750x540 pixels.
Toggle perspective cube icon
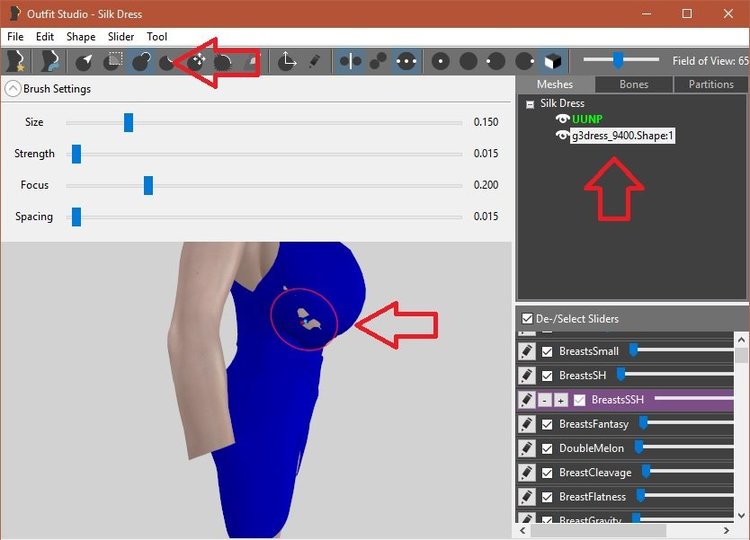553,61
